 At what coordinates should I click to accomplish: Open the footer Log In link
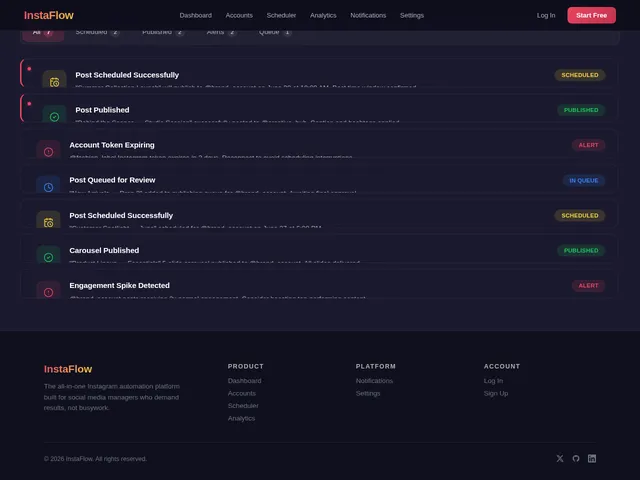[x=493, y=380]
